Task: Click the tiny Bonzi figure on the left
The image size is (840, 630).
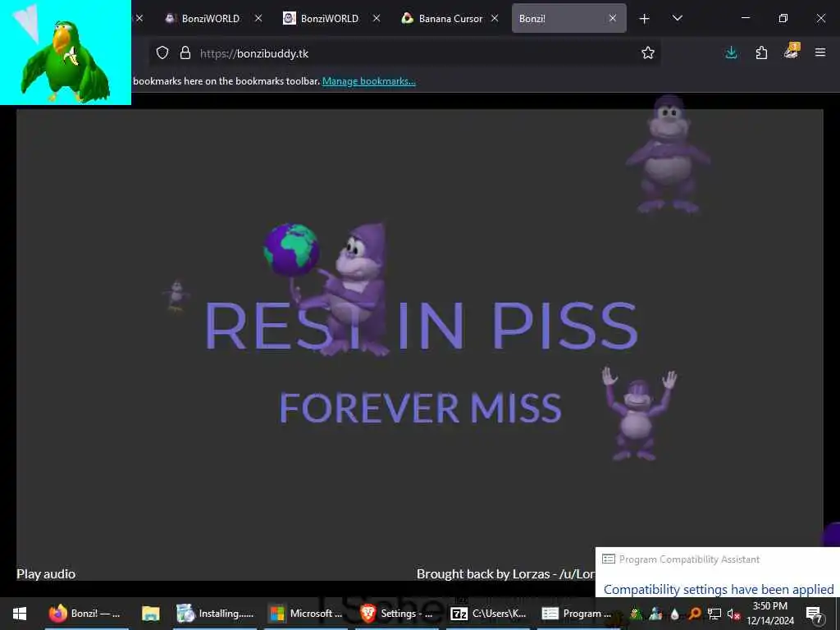Action: point(176,295)
